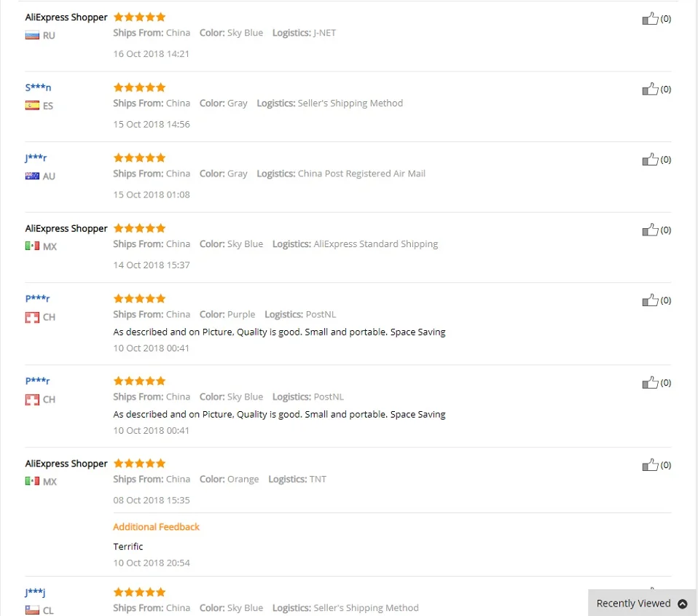Mark the 14 Oct MX review helpful

pyautogui.click(x=650, y=230)
